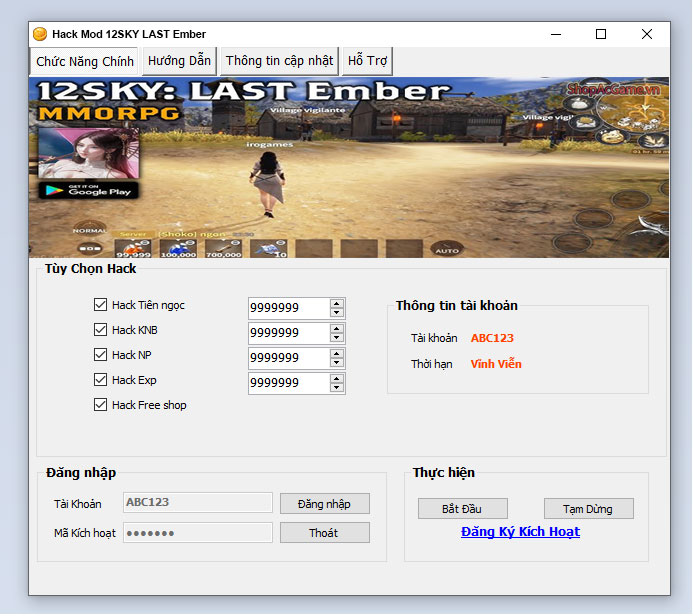Switch to Chức Năng Chính tab
This screenshot has width=693, height=616.
click(x=84, y=61)
